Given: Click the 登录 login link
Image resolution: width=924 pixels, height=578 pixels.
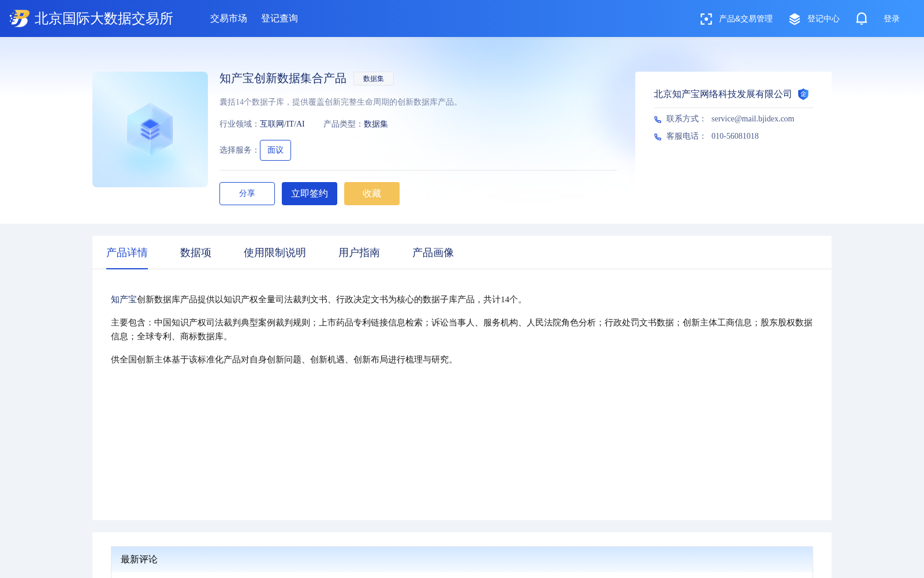Looking at the screenshot, I should click(x=892, y=19).
